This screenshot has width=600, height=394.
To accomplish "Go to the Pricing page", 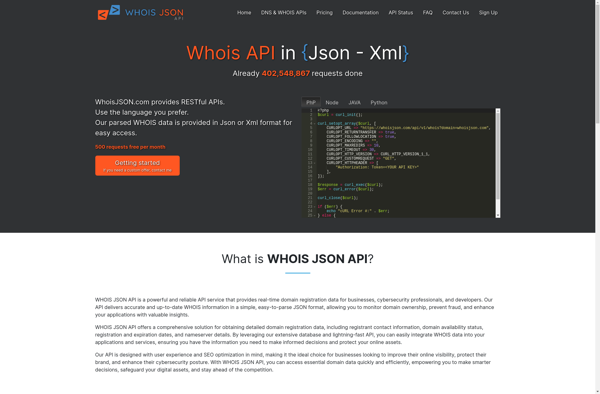I will point(324,13).
